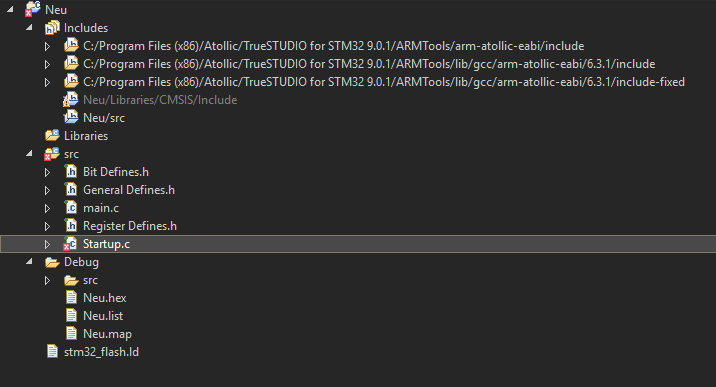Image resolution: width=716 pixels, height=387 pixels.
Task: Select the Neu.list file entry
Action: (103, 316)
